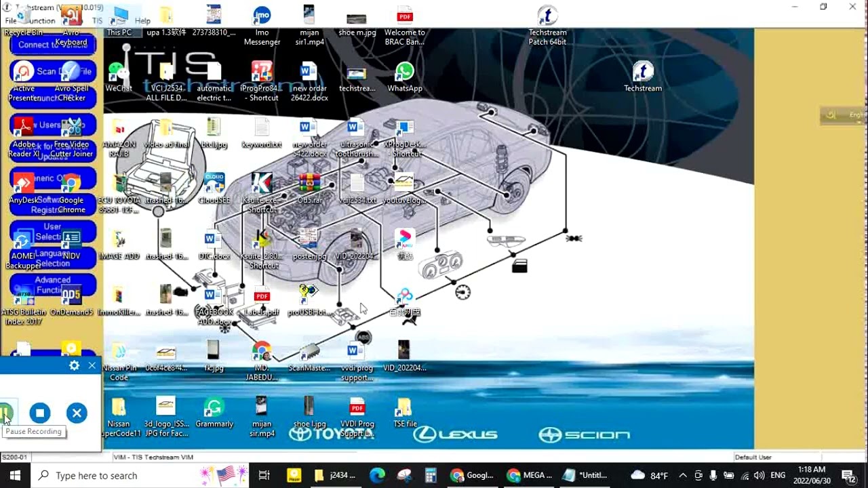Open the Od5.rar archive
This screenshot has width=868, height=488.
tap(309, 188)
